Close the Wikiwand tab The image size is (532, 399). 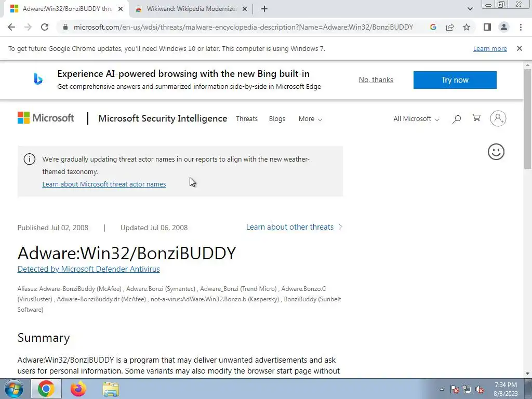[x=245, y=9]
